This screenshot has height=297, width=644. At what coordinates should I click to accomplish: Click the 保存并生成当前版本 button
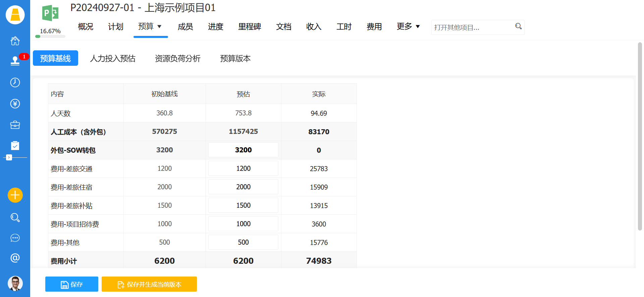149,284
